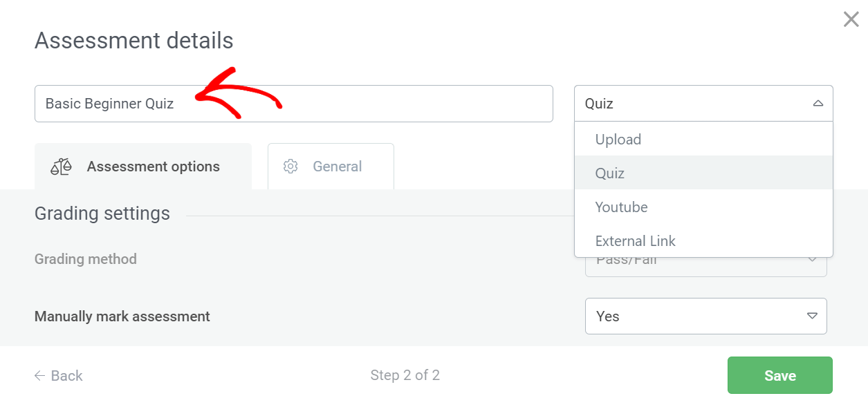This screenshot has height=398, width=868.
Task: Select the highlighted Quiz option in list
Action: pyautogui.click(x=609, y=173)
